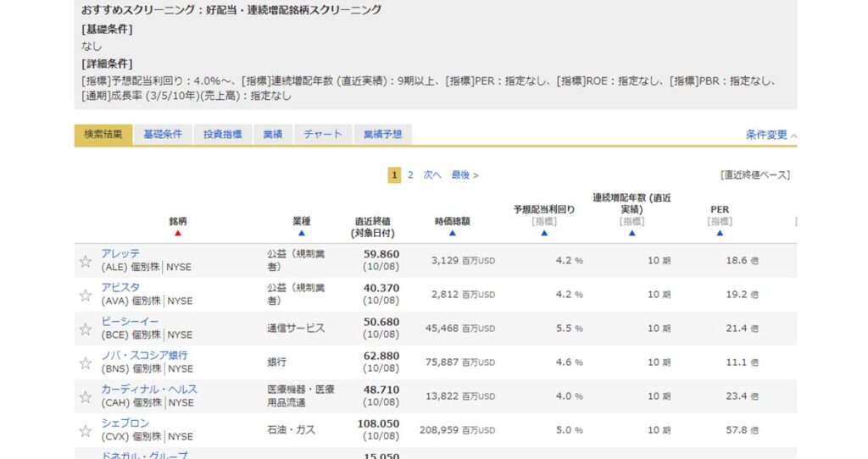Image resolution: width=868 pixels, height=459 pixels.
Task: Open the 業績予想 tab
Action: tap(382, 135)
